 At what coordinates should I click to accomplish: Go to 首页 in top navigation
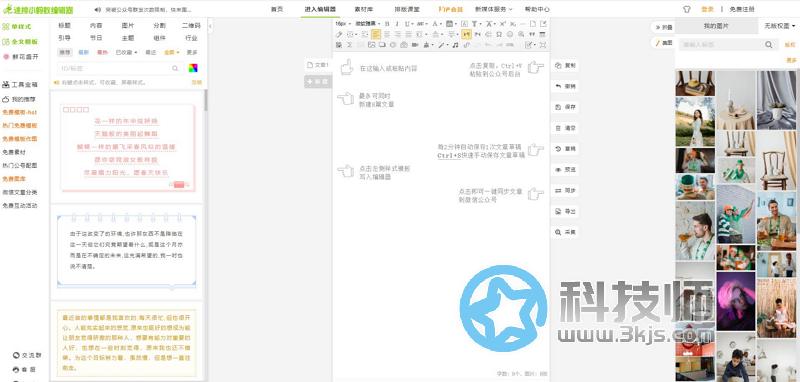point(277,9)
